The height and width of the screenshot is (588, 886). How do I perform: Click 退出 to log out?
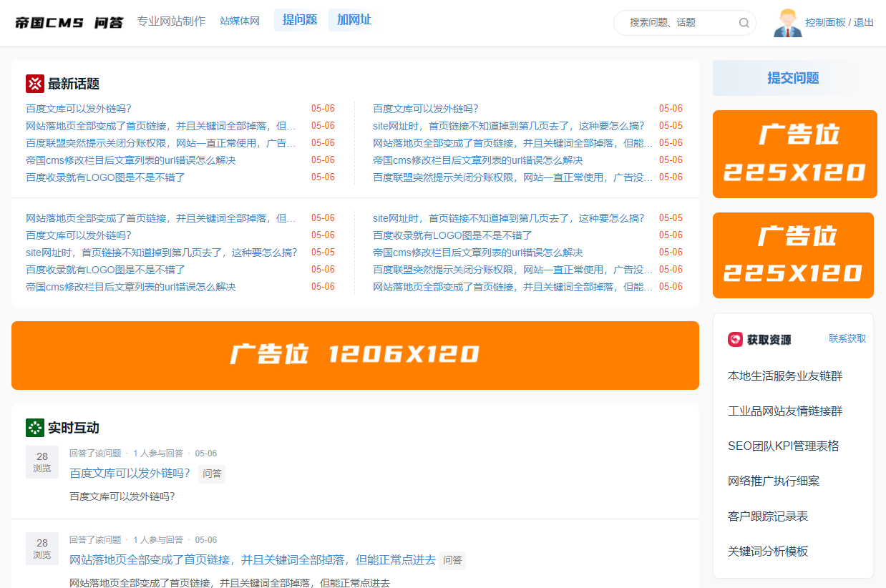(x=864, y=22)
